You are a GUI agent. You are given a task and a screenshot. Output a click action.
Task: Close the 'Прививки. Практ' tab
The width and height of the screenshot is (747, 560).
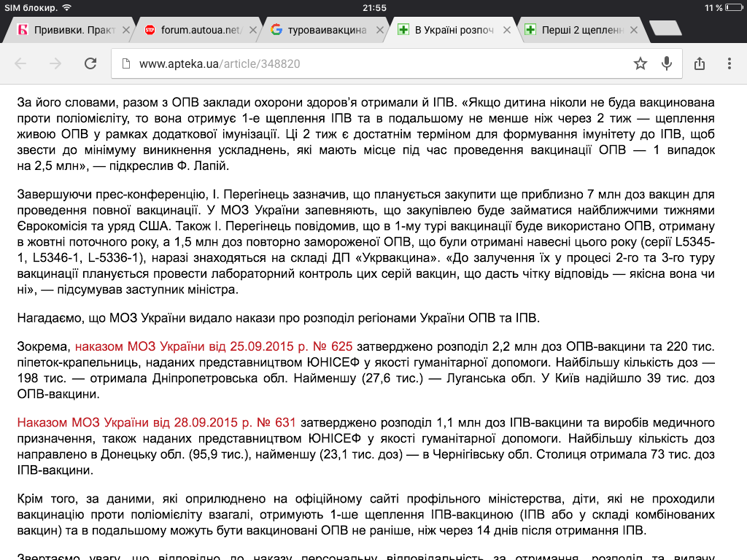click(x=127, y=30)
